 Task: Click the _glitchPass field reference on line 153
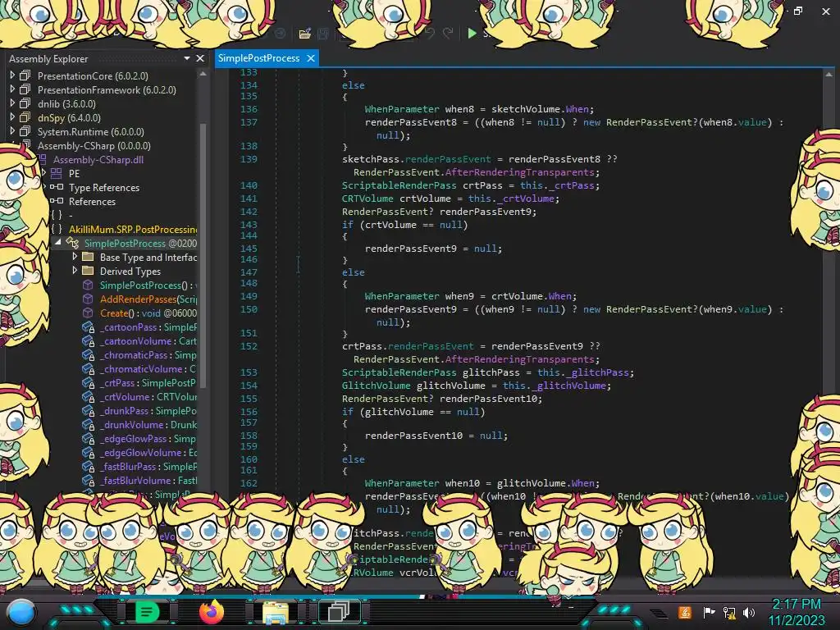click(x=598, y=372)
